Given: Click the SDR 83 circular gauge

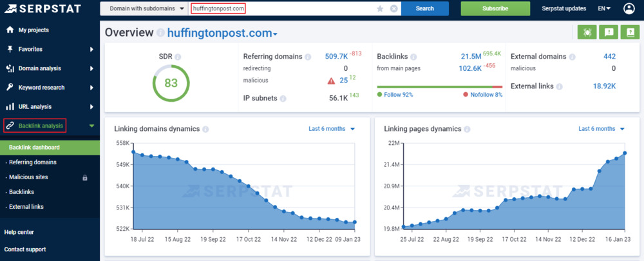Looking at the screenshot, I should (171, 83).
